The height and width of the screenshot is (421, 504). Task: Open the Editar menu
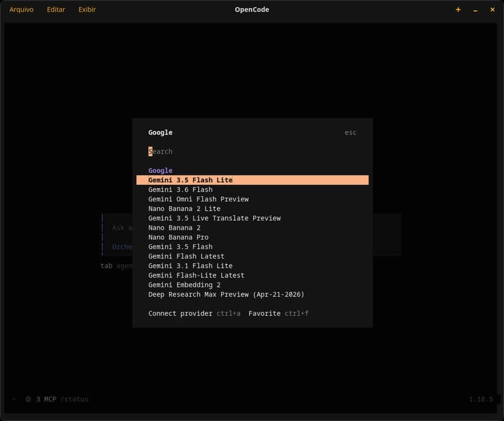[56, 9]
